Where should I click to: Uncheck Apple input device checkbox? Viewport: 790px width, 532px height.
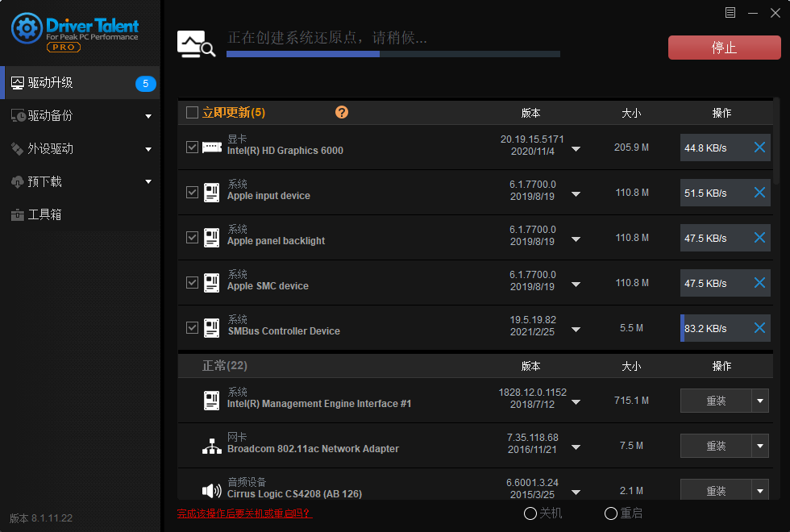click(192, 193)
